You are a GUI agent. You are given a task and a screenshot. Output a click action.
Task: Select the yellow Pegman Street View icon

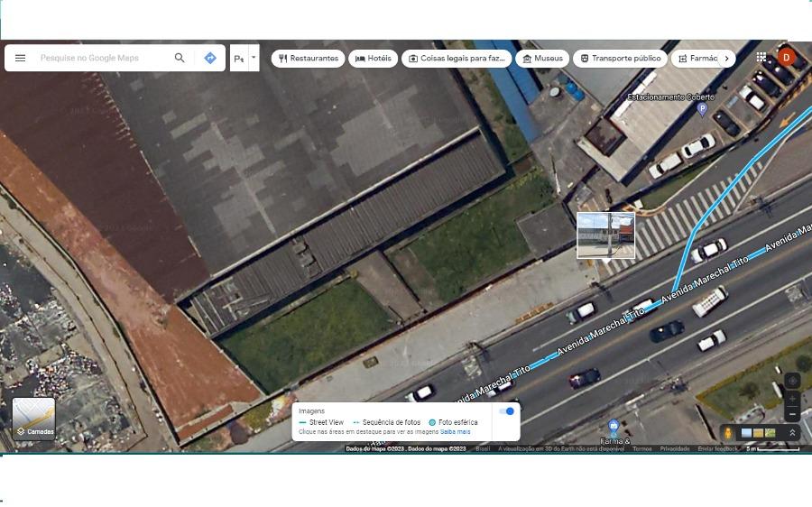tap(727, 432)
